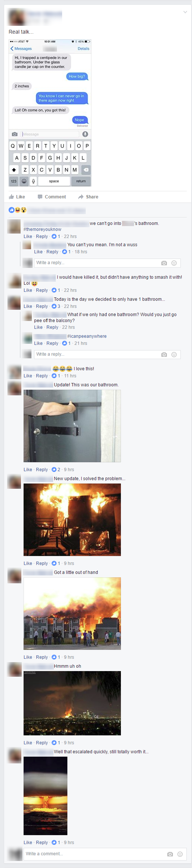192x868 pixels.
Task: Open the text message screenshot image
Action: click(50, 113)
